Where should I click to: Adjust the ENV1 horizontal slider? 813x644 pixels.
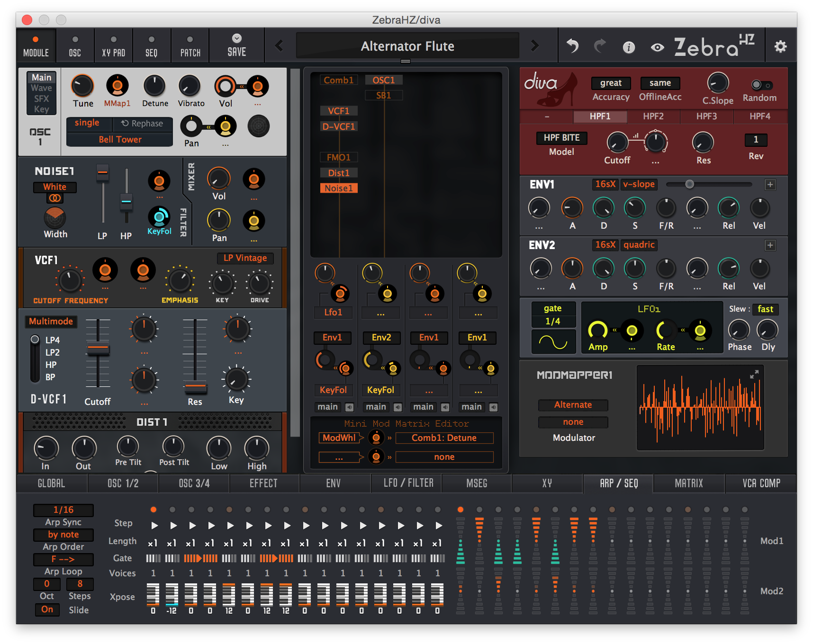[690, 184]
